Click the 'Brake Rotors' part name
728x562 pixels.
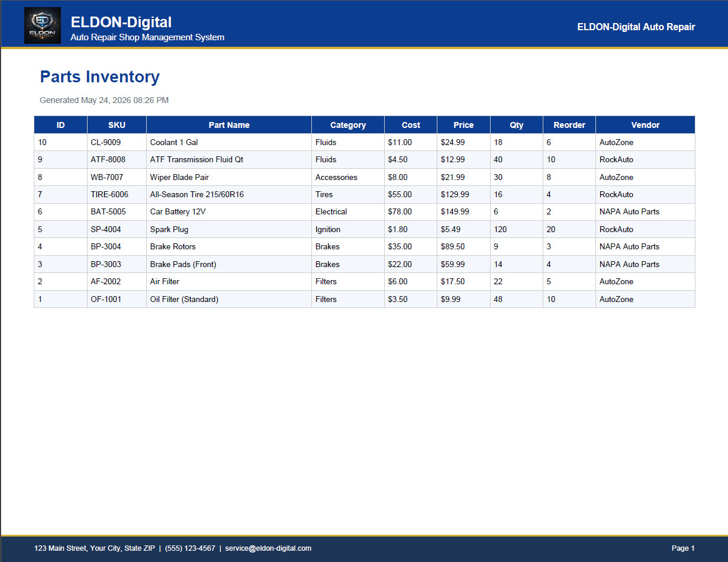coord(173,246)
